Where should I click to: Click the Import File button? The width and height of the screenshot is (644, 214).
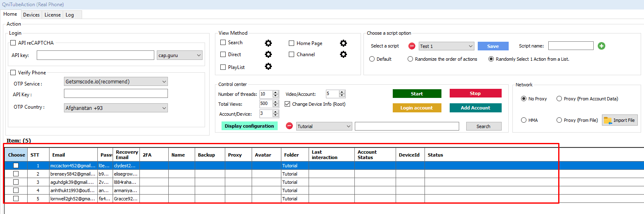620,120
